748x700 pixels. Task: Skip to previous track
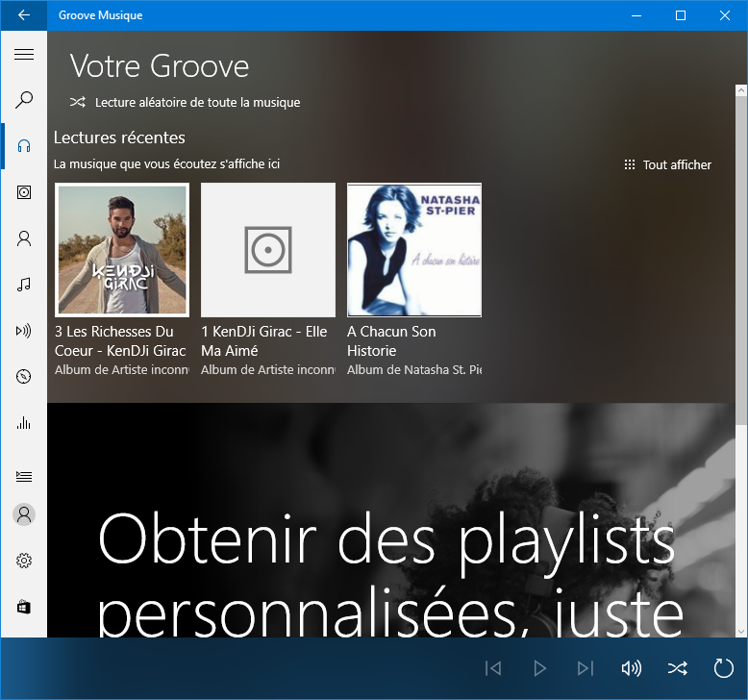click(x=493, y=668)
